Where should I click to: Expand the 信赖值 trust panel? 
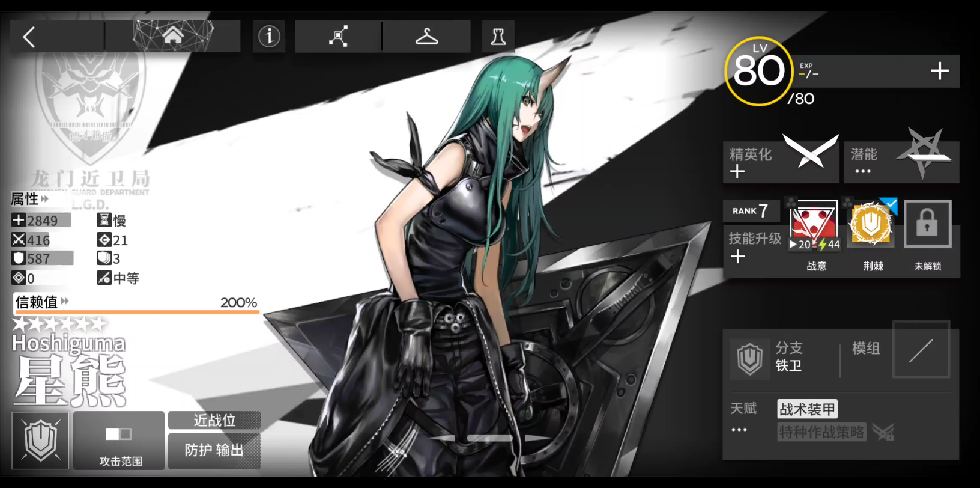(42, 302)
